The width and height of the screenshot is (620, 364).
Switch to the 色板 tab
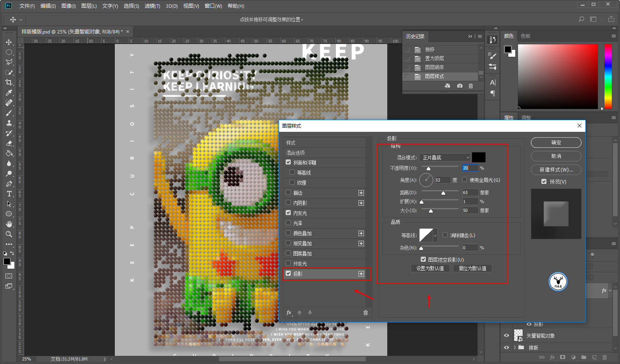pyautogui.click(x=525, y=36)
